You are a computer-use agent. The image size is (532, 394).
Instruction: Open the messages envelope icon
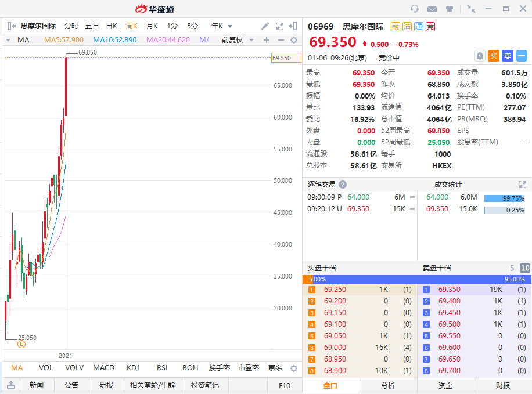coord(432,9)
